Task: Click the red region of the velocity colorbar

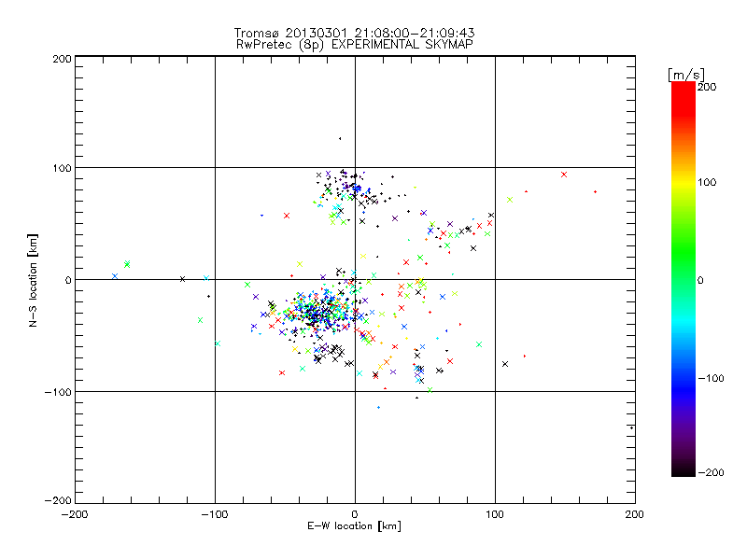Action: (684, 100)
